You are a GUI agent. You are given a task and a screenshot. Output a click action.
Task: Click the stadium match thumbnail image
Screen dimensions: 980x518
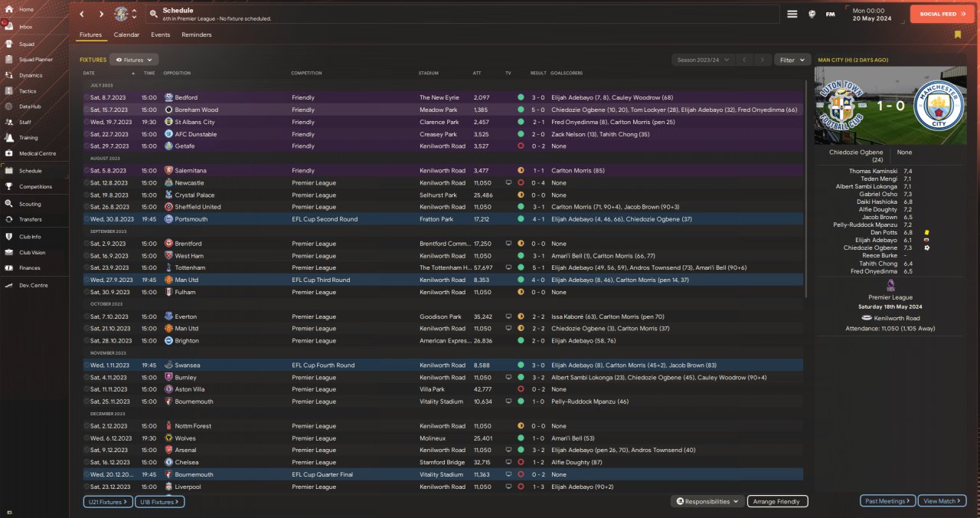[x=890, y=106]
